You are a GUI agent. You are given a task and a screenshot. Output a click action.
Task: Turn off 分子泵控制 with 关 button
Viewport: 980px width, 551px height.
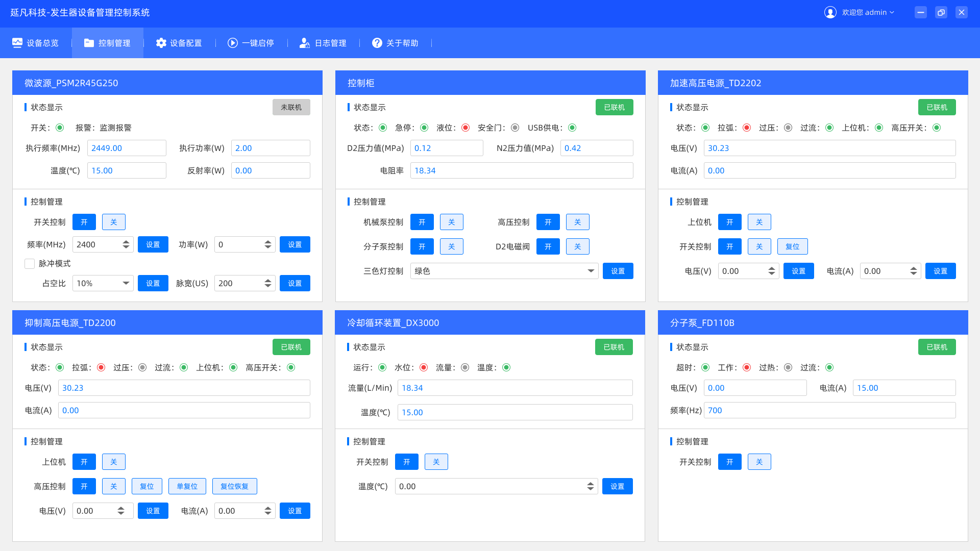pyautogui.click(x=451, y=246)
